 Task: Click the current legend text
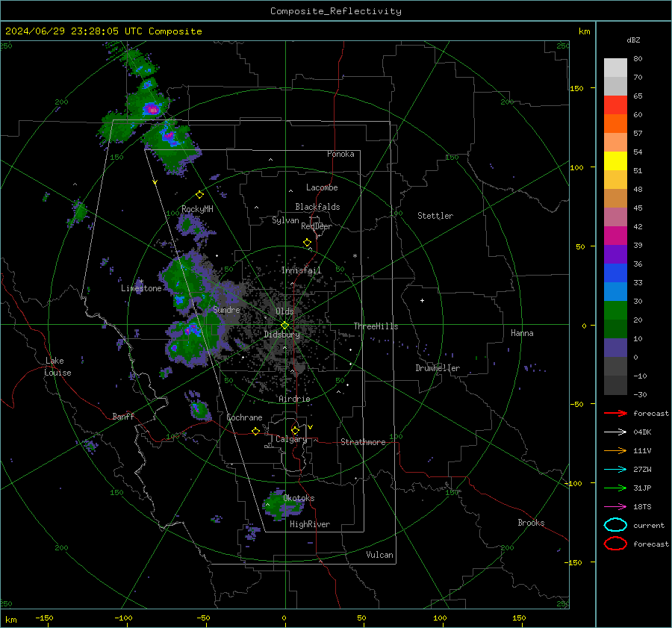pos(649,526)
